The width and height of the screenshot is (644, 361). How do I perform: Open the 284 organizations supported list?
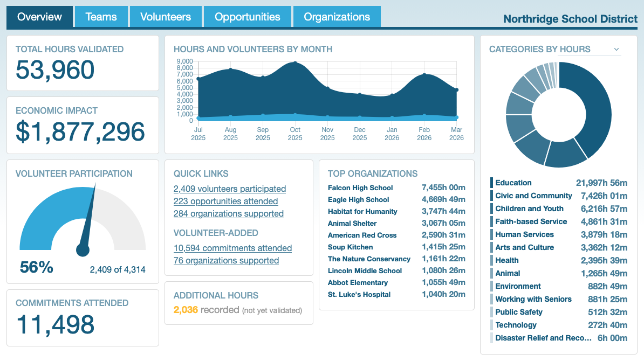pos(229,213)
